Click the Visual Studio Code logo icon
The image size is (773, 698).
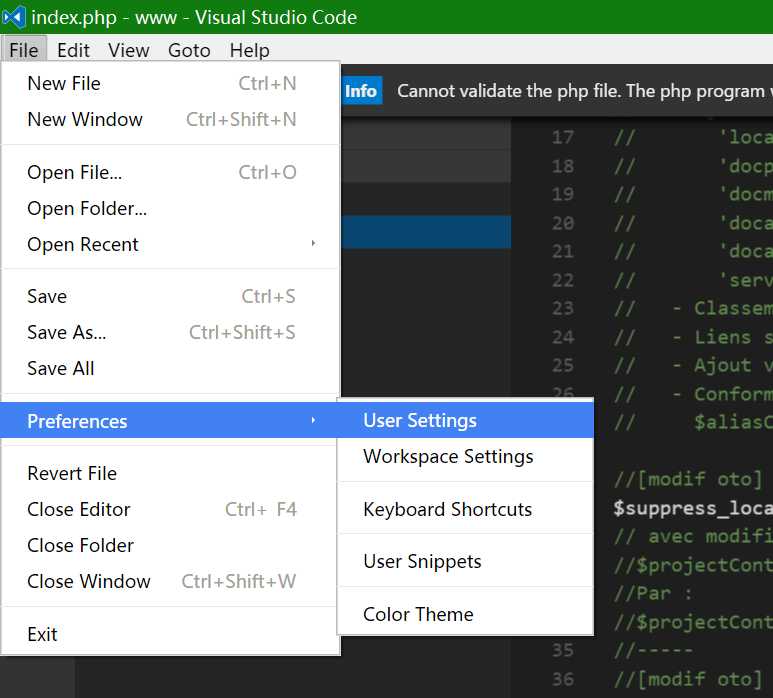coord(13,17)
